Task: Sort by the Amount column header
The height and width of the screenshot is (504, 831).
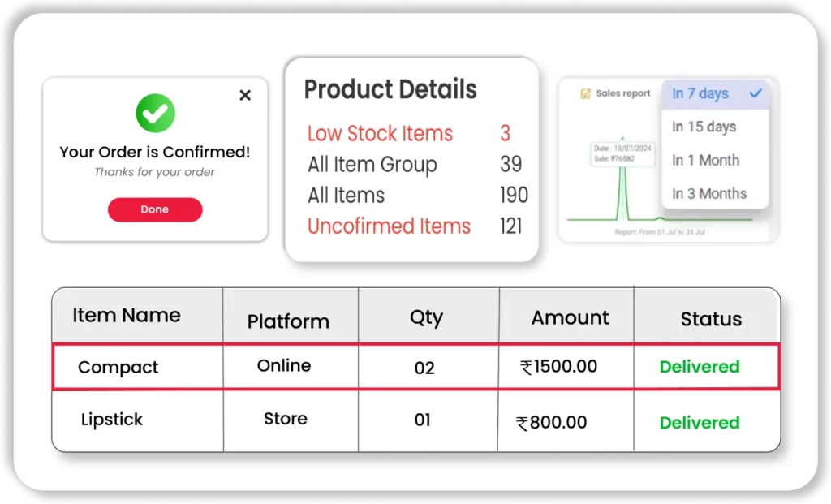Action: coord(570,318)
